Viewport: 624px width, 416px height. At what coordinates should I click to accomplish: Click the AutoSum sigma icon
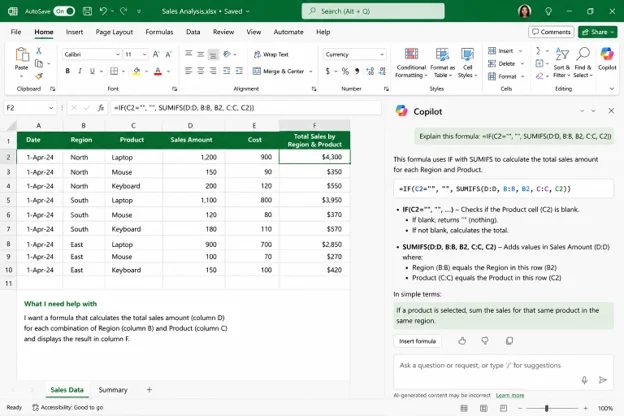[x=538, y=51]
